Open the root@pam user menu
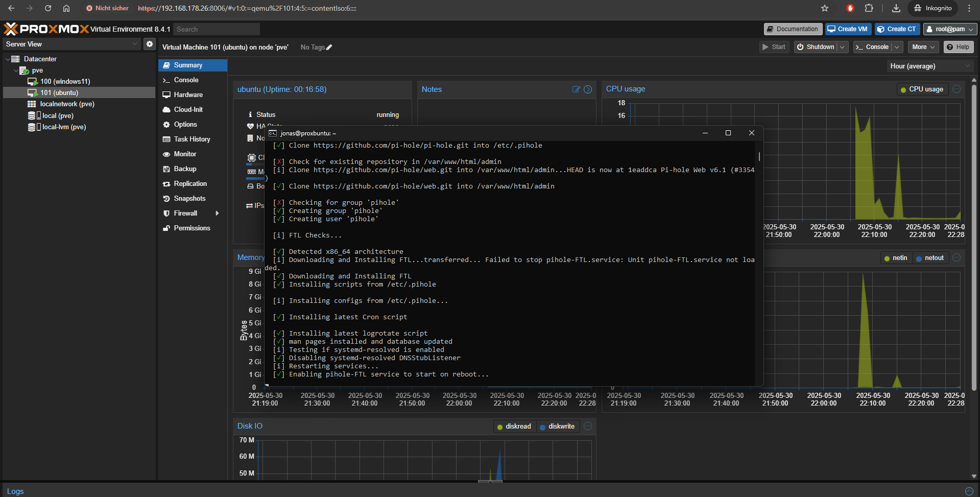This screenshot has height=497, width=980. pyautogui.click(x=950, y=29)
